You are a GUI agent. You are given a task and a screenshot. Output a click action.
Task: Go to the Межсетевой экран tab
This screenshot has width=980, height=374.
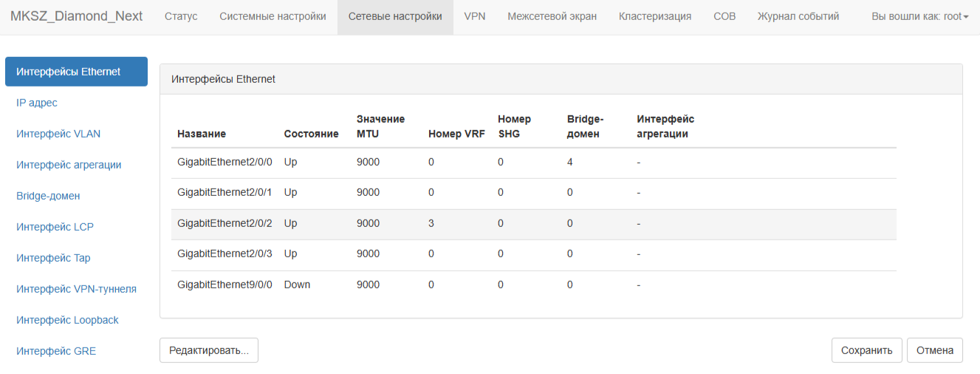tap(552, 16)
